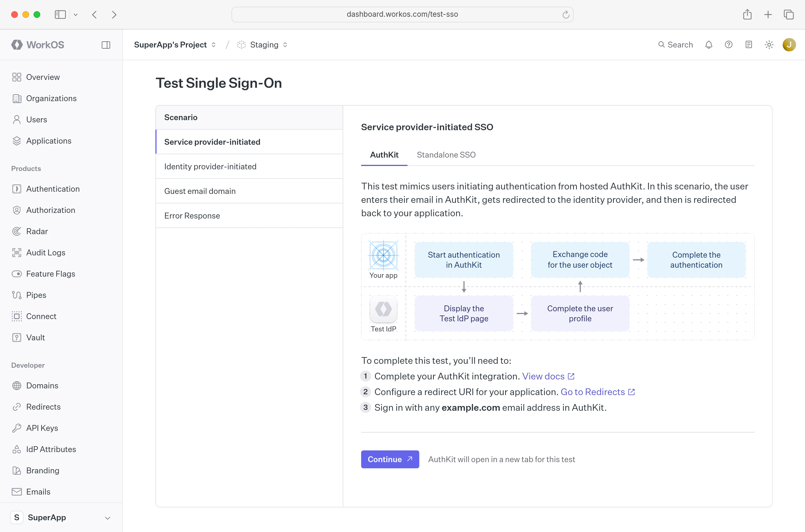Click the Test IdP diagram icon
805x532 pixels.
pyautogui.click(x=383, y=309)
